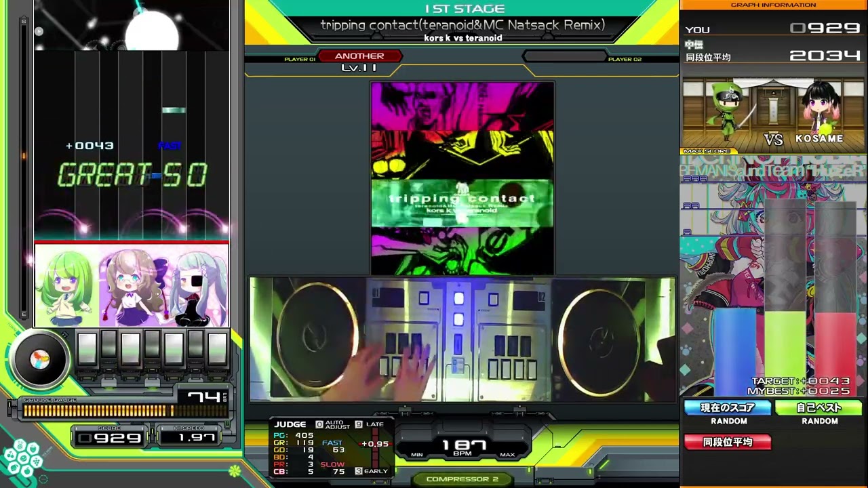The height and width of the screenshot is (488, 868).
Task: Click RANDOM under the 現在のスコア button
Action: (x=729, y=422)
